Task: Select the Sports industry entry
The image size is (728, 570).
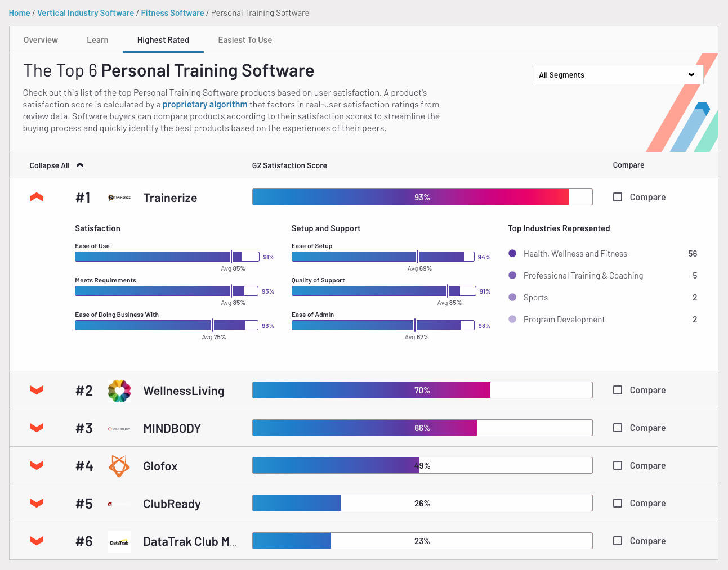Action: (x=535, y=298)
